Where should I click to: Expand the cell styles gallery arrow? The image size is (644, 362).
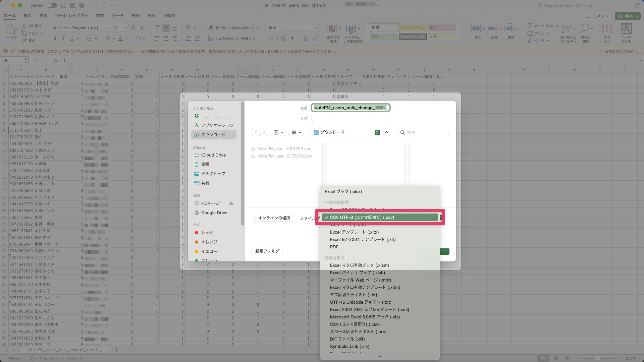pos(460,32)
